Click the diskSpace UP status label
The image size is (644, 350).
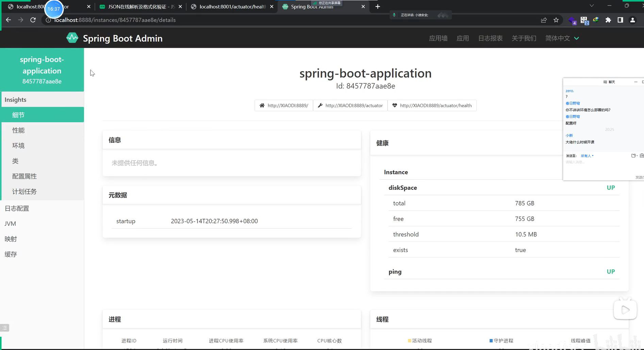pyautogui.click(x=611, y=187)
